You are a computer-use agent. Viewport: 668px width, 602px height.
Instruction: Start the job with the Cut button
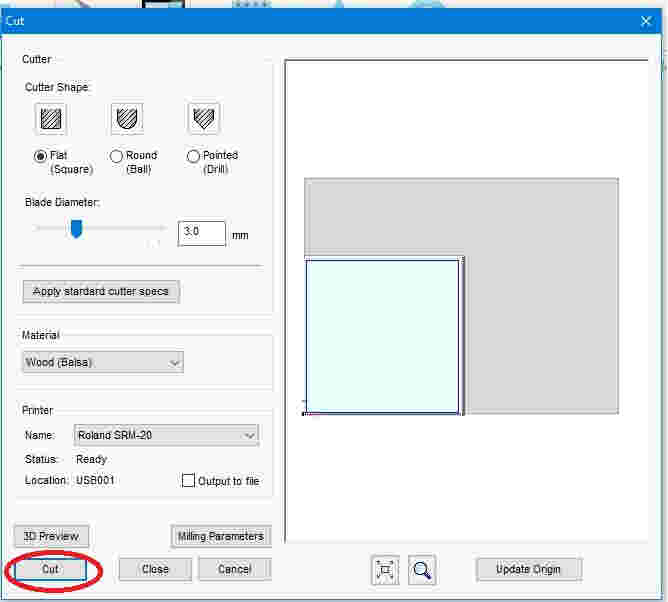[x=50, y=569]
